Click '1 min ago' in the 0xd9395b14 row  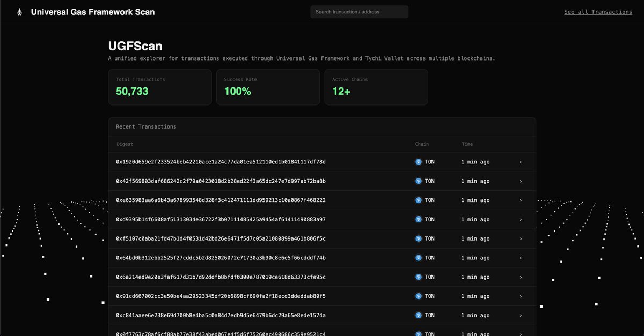pyautogui.click(x=475, y=219)
